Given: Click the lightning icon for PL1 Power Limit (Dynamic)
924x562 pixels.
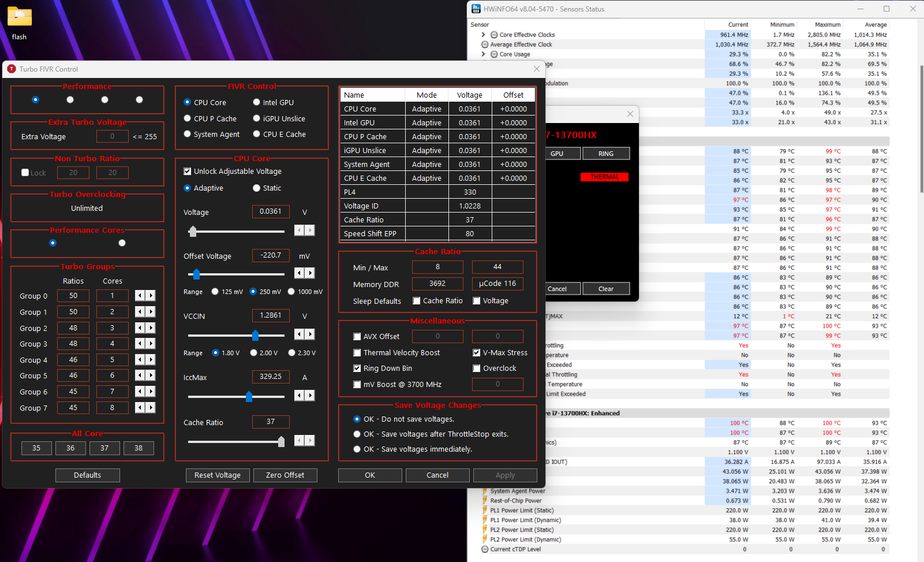Looking at the screenshot, I should [485, 520].
